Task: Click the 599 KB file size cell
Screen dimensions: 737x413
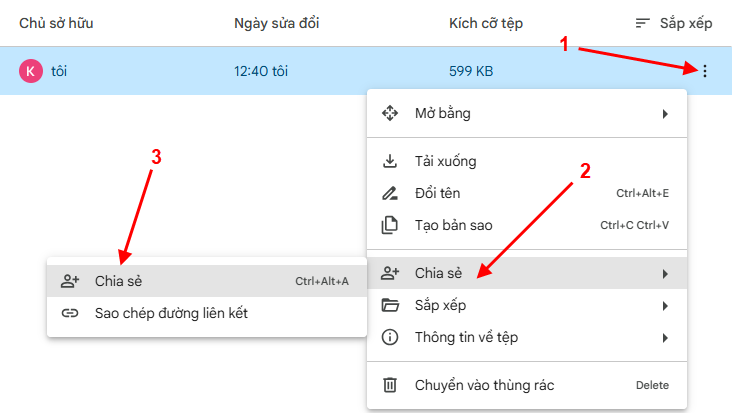Action: (470, 71)
